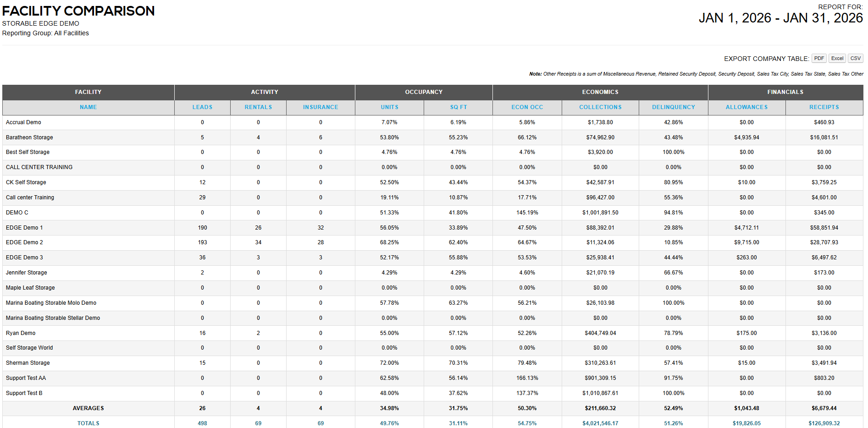Screen dimensions: 868x428
Task: Sort facilities by INSURANCE column
Action: pos(321,107)
